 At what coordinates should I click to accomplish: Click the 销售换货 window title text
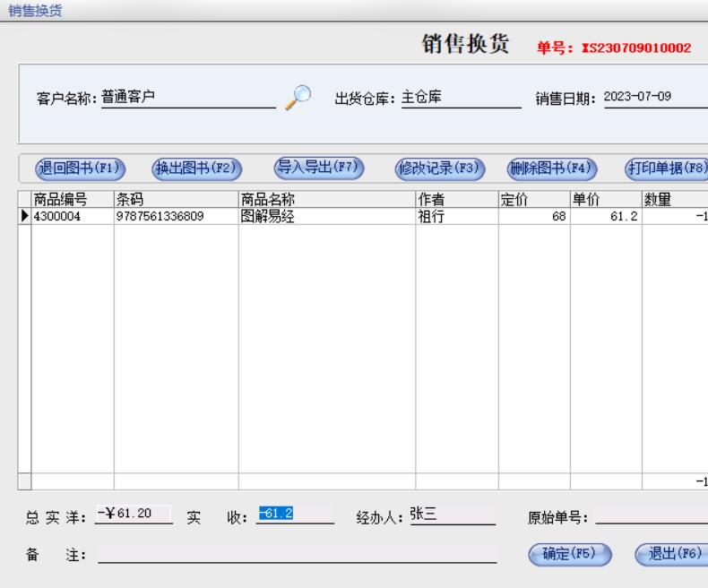click(x=35, y=11)
